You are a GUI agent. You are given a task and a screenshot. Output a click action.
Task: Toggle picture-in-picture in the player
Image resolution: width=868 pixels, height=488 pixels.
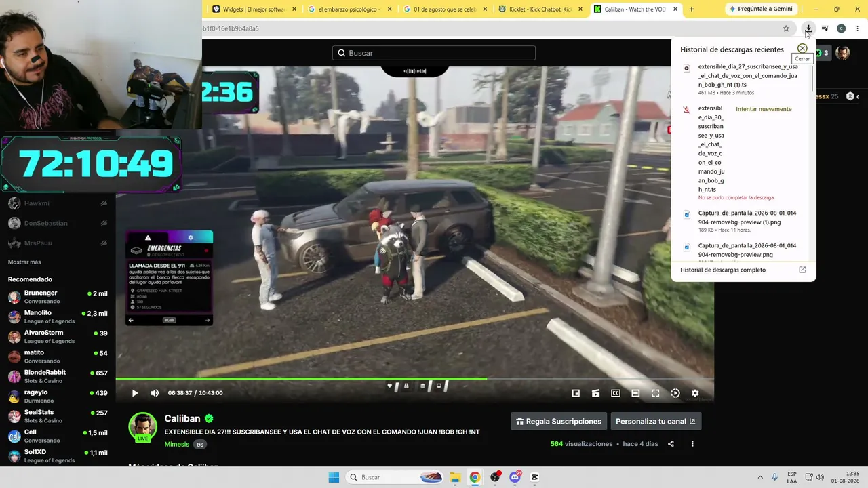point(576,393)
